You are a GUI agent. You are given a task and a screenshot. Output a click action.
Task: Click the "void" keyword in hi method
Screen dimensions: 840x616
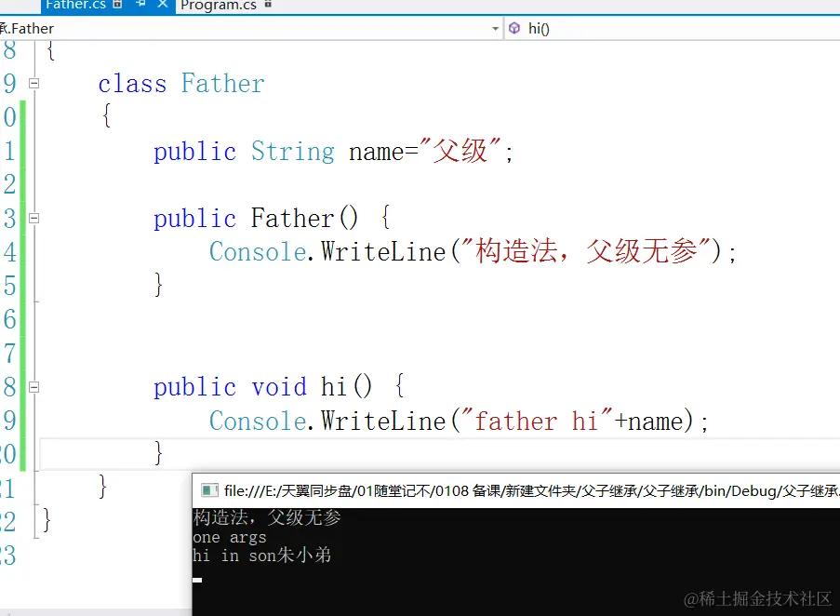click(279, 387)
